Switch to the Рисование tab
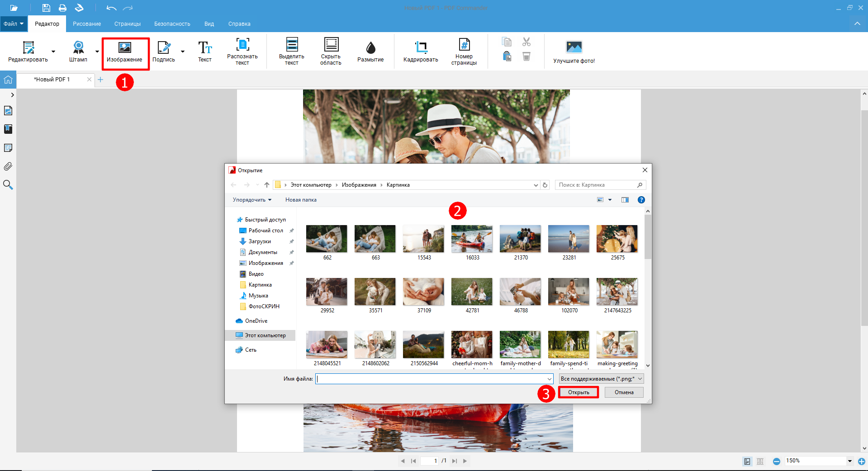Image resolution: width=868 pixels, height=471 pixels. [87, 24]
